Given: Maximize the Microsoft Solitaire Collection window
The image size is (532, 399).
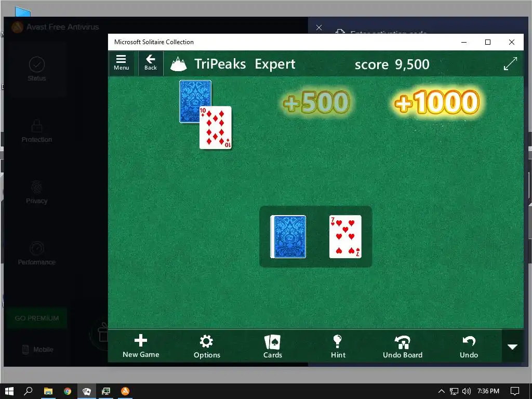Looking at the screenshot, I should [x=488, y=42].
